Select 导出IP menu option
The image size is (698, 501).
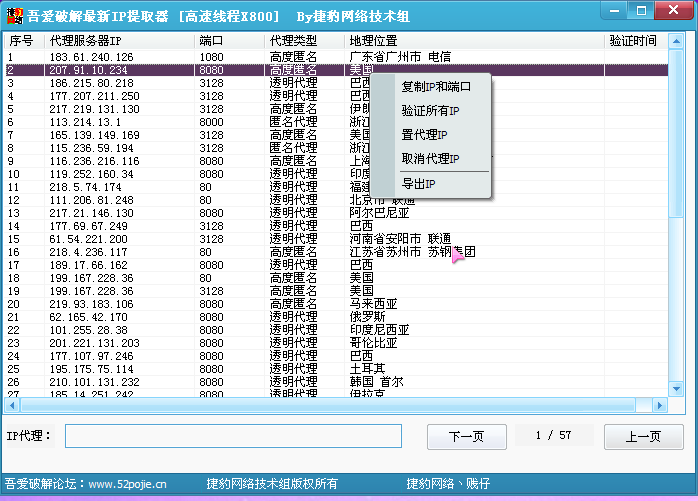tap(418, 185)
